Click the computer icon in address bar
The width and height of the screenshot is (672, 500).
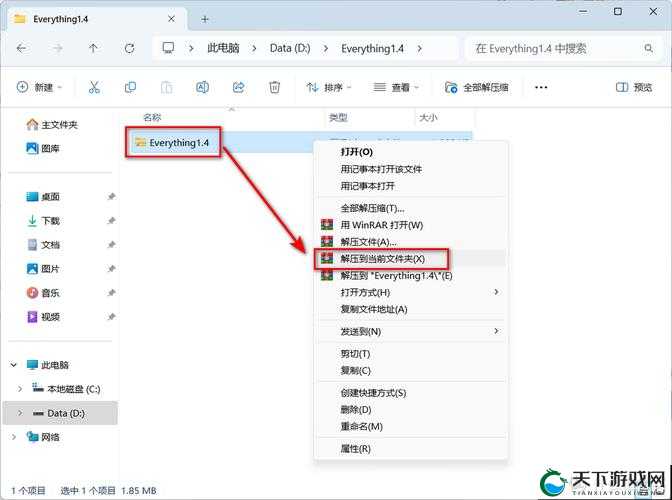pyautogui.click(x=168, y=48)
